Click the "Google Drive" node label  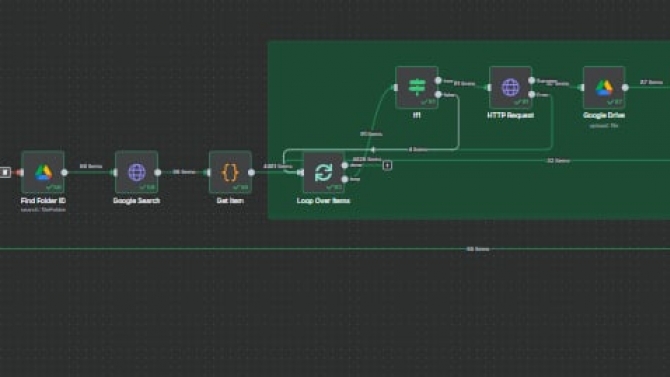604,115
